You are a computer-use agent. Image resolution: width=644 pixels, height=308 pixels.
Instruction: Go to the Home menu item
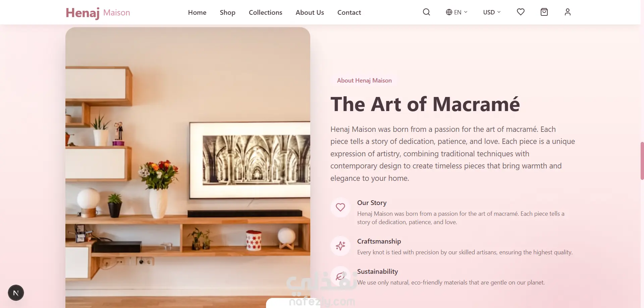(197, 12)
